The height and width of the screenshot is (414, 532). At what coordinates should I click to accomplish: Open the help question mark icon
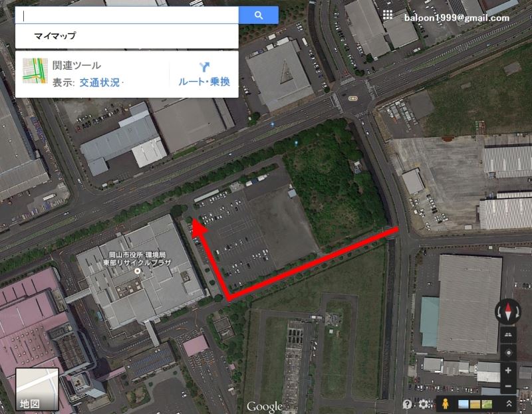pyautogui.click(x=407, y=404)
